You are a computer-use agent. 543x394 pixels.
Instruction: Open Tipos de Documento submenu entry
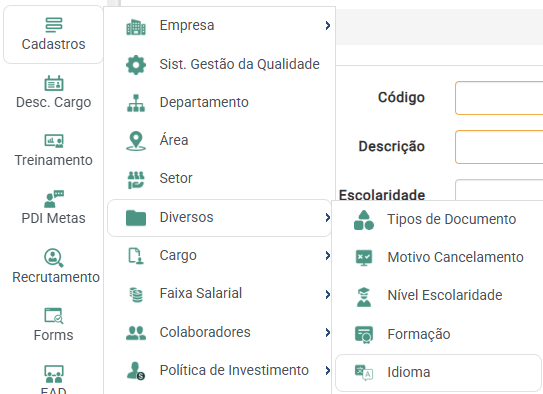coord(438,220)
